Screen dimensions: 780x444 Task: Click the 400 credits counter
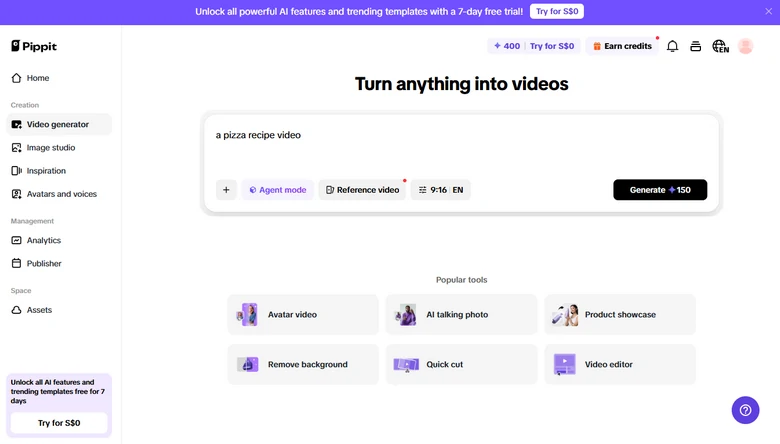[506, 46]
